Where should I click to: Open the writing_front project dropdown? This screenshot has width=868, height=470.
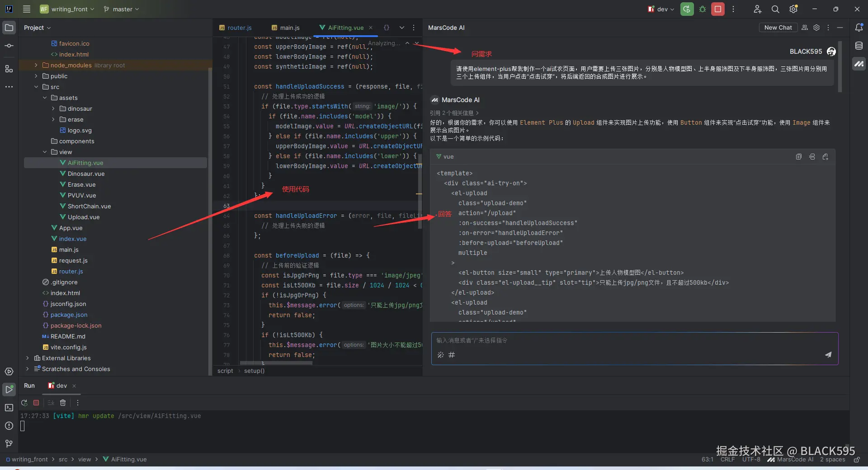pos(67,9)
